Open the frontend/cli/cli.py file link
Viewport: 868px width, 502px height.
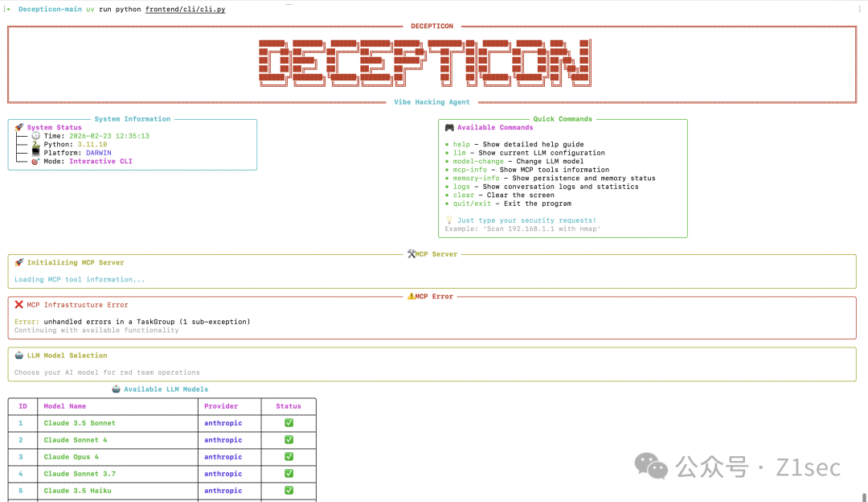point(185,10)
